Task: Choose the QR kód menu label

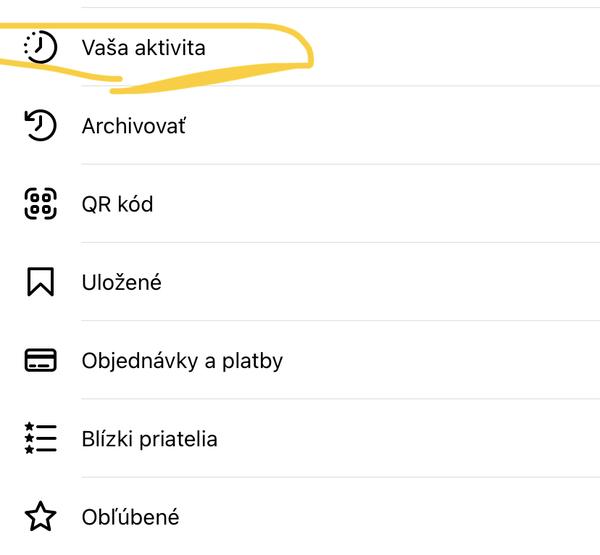Action: 117,204
